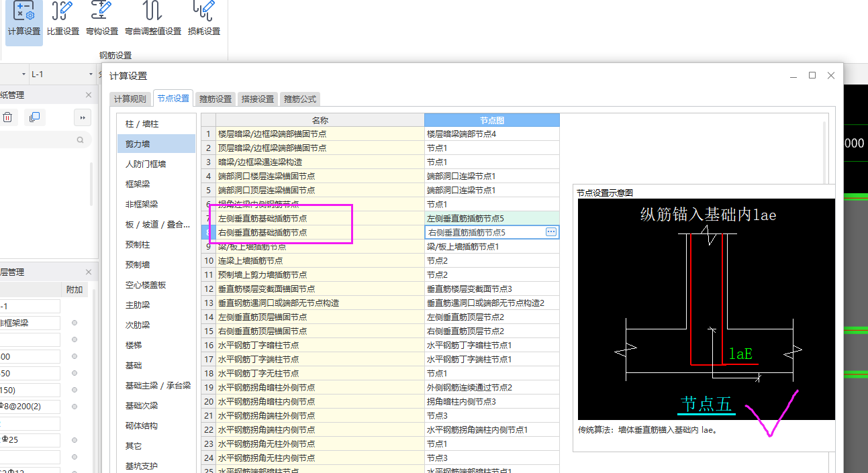868x473 pixels.
Task: Click the trash delete icon in drawing panel
Action: [x=7, y=117]
